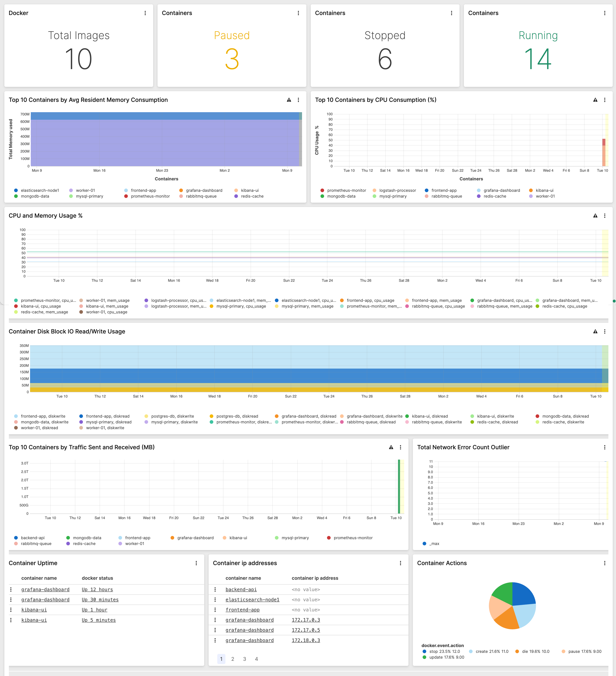The image size is (616, 676).
Task: Click the mongodb-data legend color dot
Action: tap(68, 538)
